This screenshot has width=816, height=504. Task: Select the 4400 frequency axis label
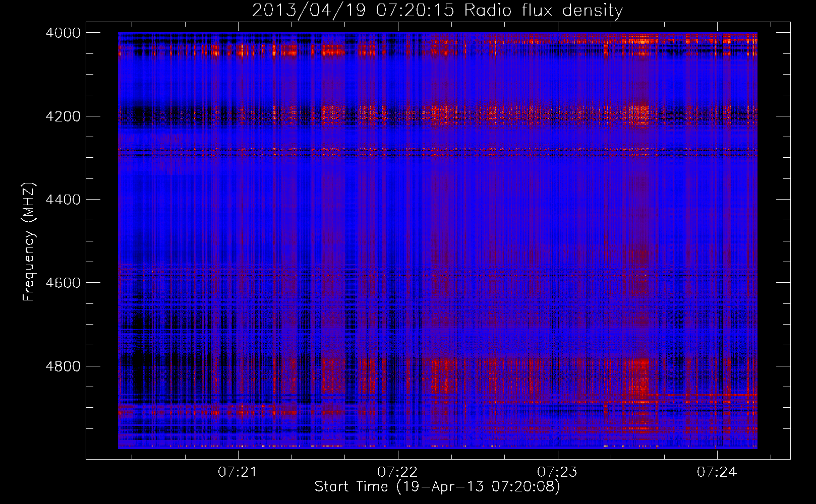(63, 200)
